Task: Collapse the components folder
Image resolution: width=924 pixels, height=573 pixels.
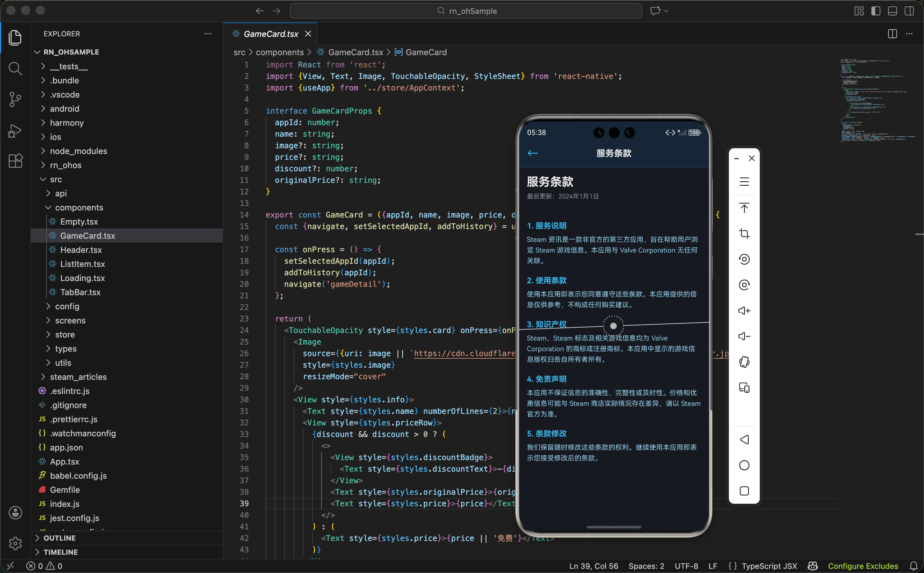Action: [79, 208]
